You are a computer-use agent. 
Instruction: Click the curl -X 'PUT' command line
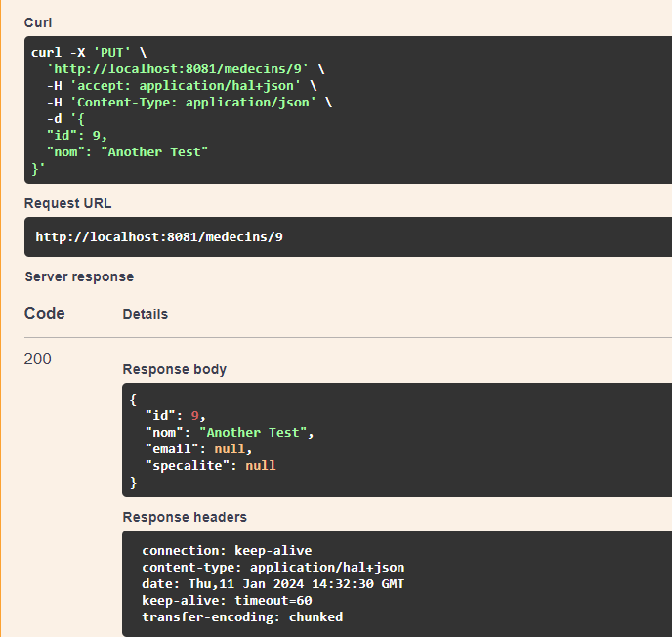(x=89, y=53)
